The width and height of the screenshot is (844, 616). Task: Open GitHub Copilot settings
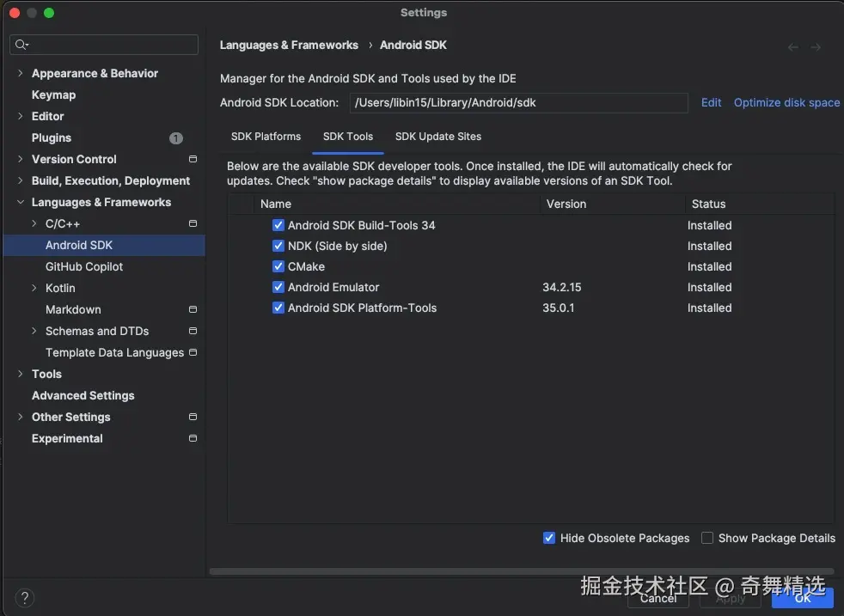pos(84,267)
